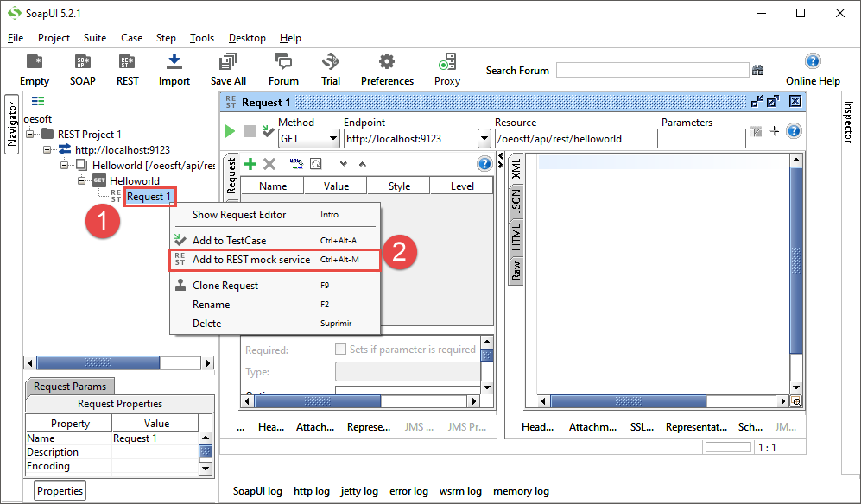Screen dimensions: 861x504
Task: Toggle the 'Sets if parameter is required' checkbox
Action: [340, 350]
